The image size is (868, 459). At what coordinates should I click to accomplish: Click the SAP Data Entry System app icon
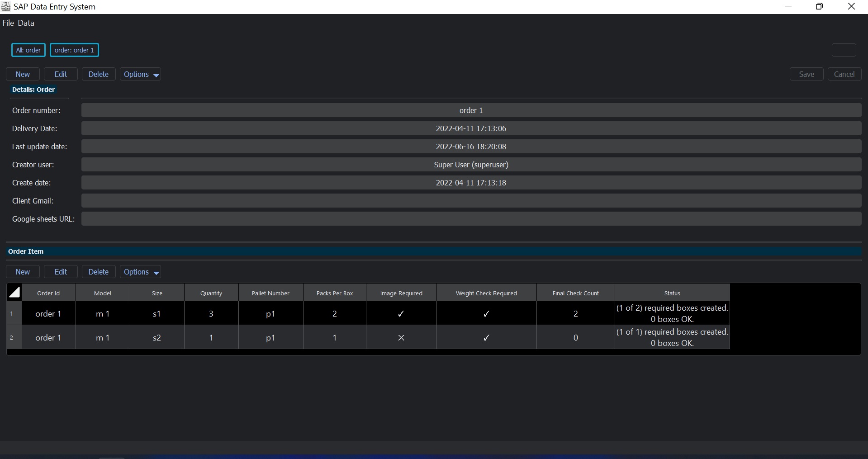pyautogui.click(x=6, y=7)
